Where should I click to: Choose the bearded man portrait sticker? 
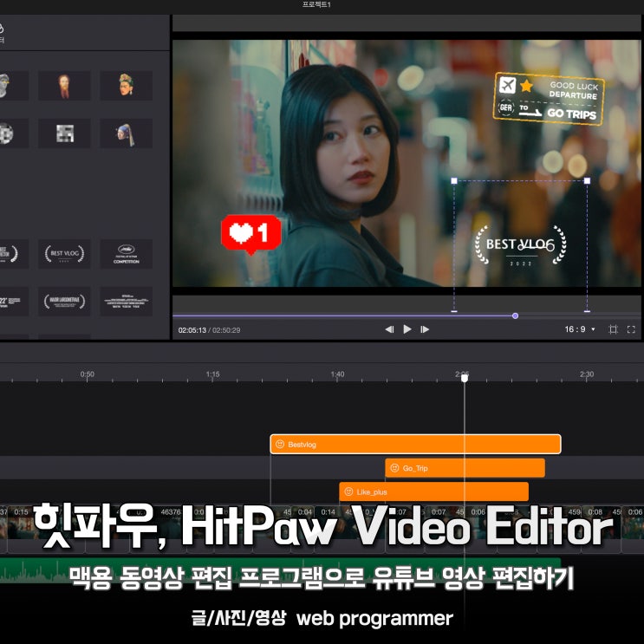pos(64,86)
